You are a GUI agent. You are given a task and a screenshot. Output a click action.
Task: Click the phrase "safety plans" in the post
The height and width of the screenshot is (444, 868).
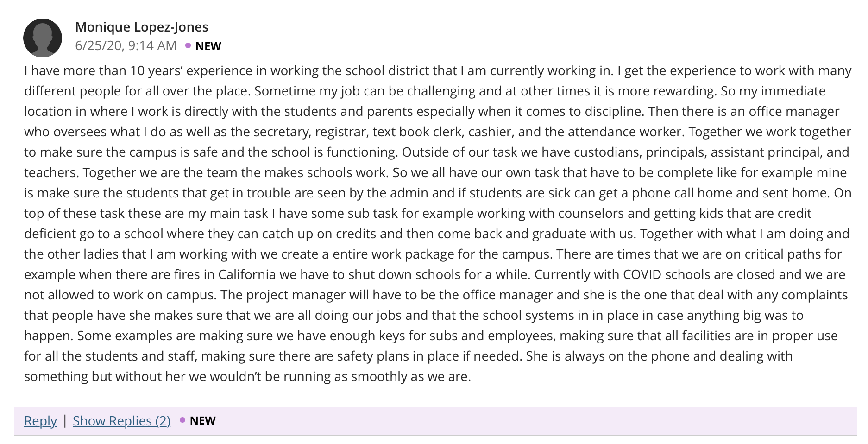tap(374, 356)
